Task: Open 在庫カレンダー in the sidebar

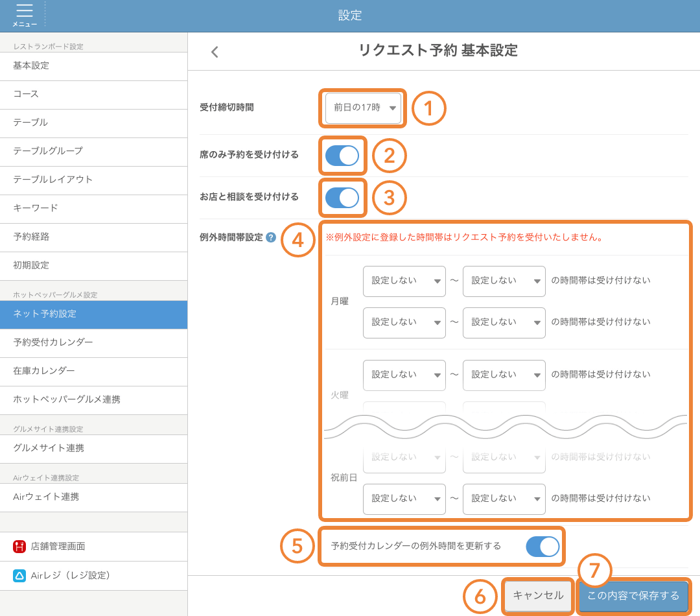Action: pos(93,372)
